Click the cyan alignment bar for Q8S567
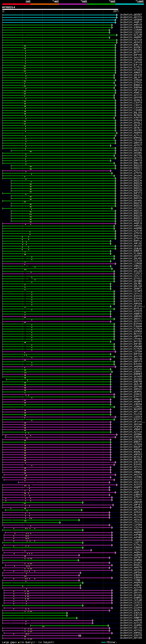Screen dimensions: 146x644 [x=60, y=15]
